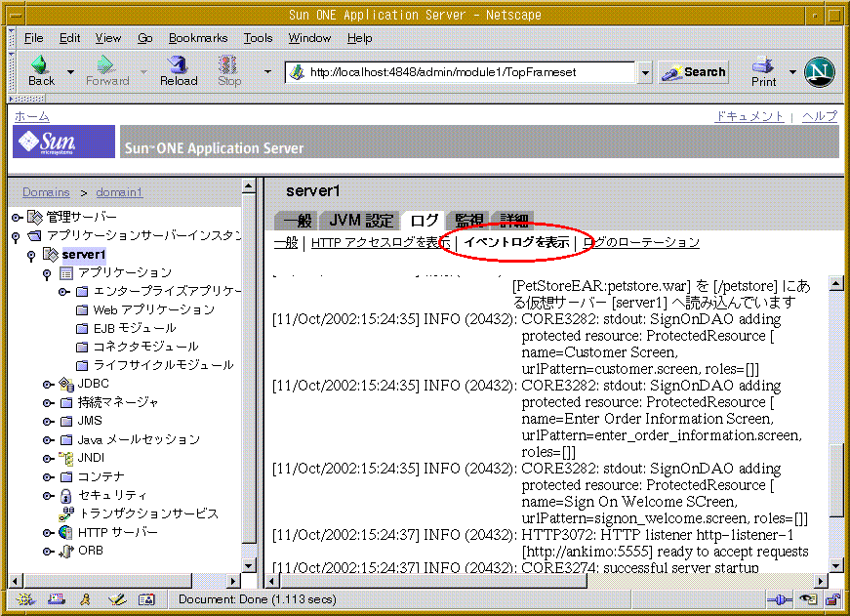Expand the コンテナ tree node
Viewport: 850px width, 616px height.
pos(48,477)
